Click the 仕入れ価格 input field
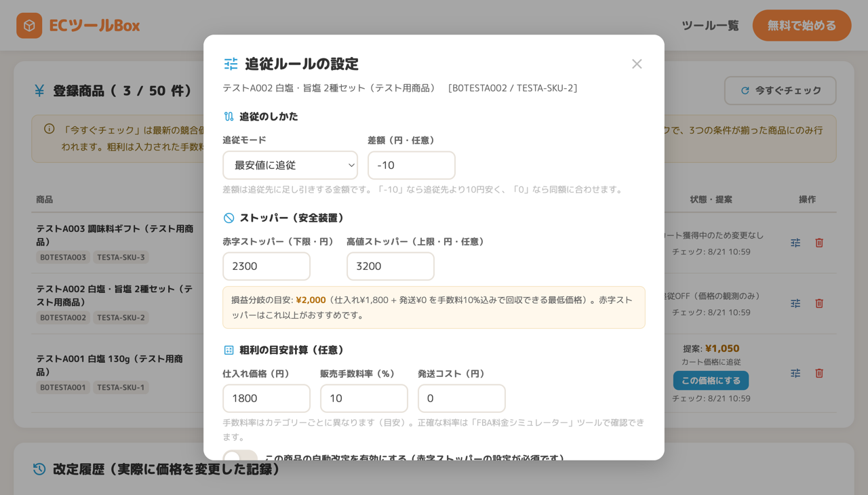Viewport: 868px width, 495px height. point(267,399)
